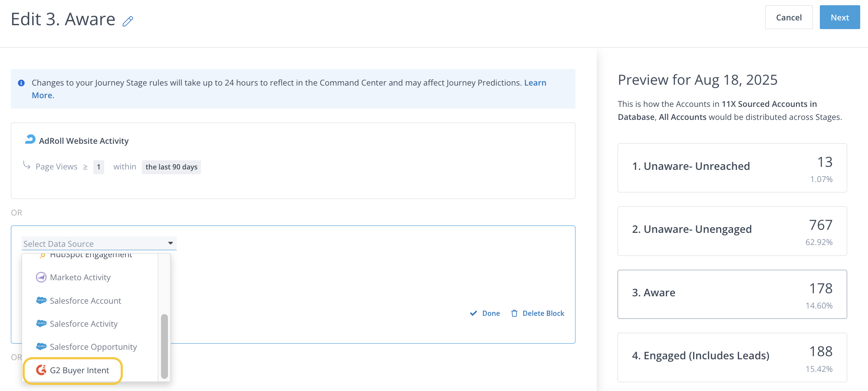Pick HubSpot Engagement from the list

91,255
